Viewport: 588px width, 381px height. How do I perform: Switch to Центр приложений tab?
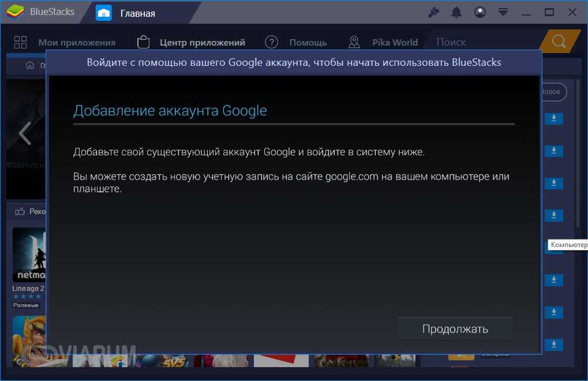tap(191, 42)
